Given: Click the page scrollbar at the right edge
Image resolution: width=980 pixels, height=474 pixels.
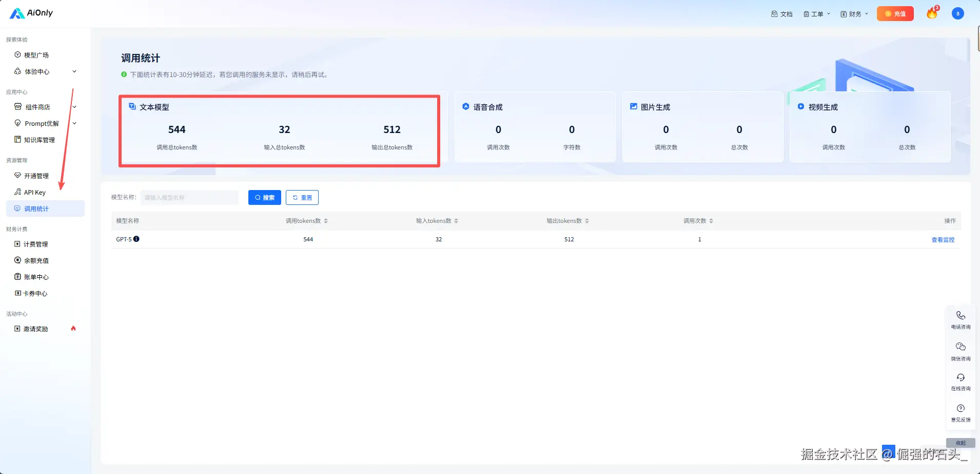Looking at the screenshot, I should (x=978, y=40).
